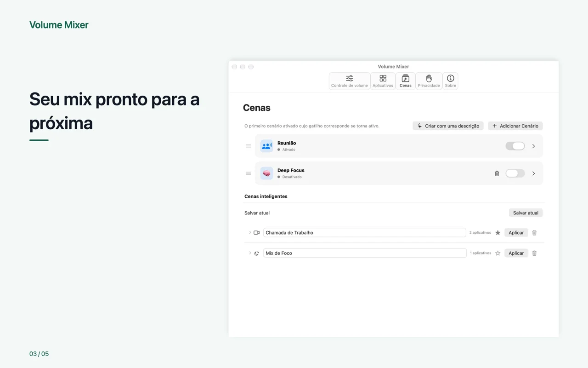Delete Mix de Foco with trash icon
This screenshot has width=588, height=368.
click(x=534, y=253)
